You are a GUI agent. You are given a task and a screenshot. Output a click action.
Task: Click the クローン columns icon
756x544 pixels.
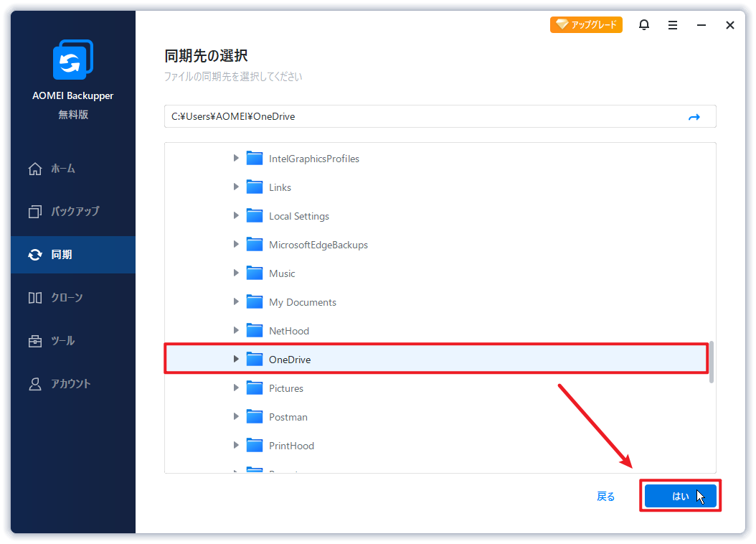pos(34,298)
